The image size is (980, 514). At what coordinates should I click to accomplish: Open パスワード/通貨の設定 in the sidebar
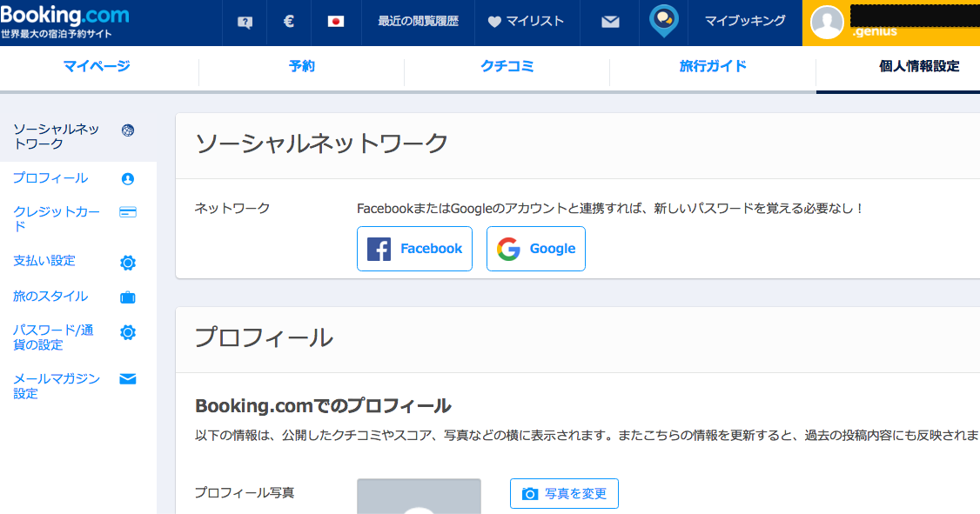(54, 337)
